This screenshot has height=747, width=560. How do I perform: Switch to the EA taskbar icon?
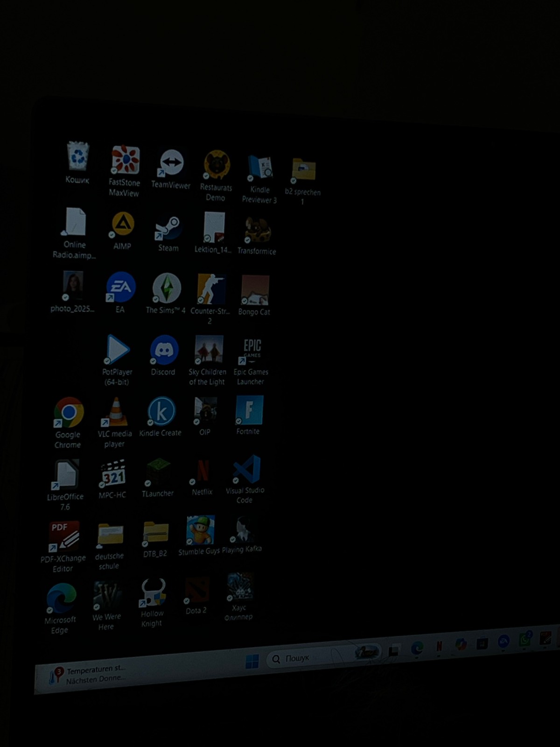tap(504, 641)
